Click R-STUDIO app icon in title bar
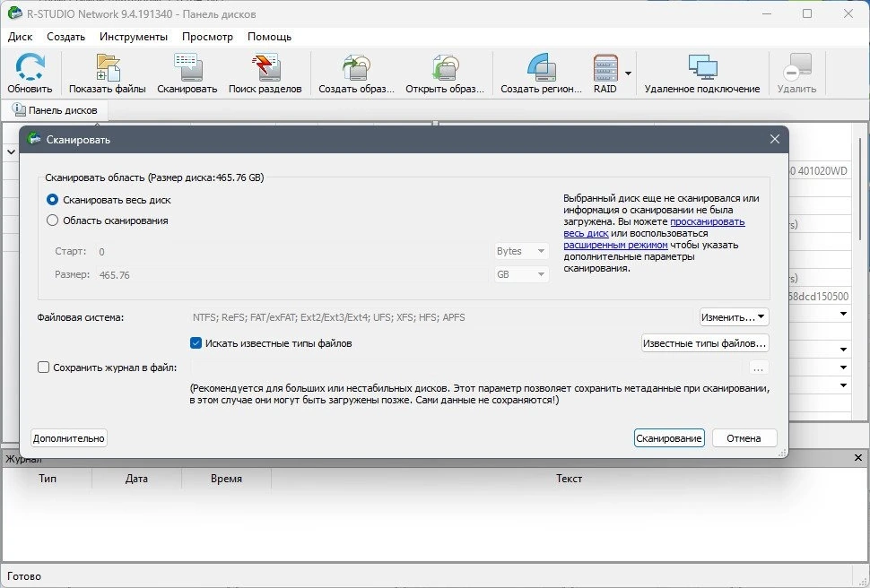 [x=15, y=13]
